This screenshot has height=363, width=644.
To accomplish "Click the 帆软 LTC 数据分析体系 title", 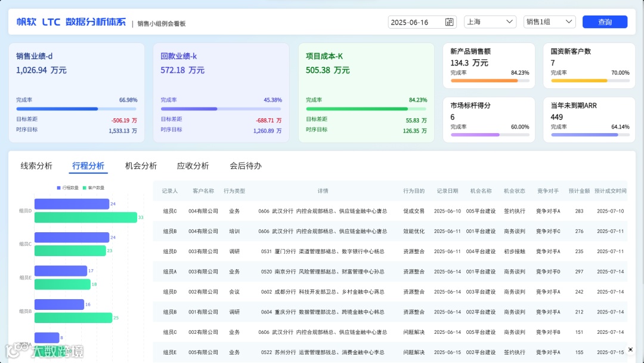I will click(x=71, y=21).
